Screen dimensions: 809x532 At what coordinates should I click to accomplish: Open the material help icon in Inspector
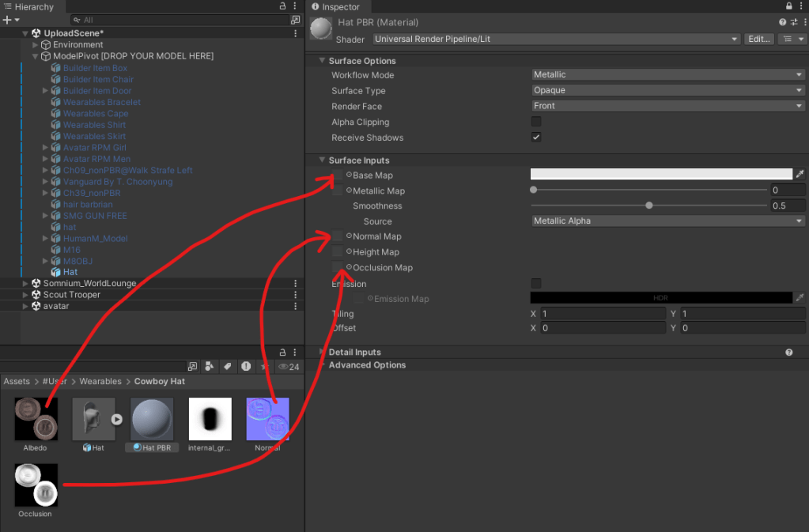point(783,23)
